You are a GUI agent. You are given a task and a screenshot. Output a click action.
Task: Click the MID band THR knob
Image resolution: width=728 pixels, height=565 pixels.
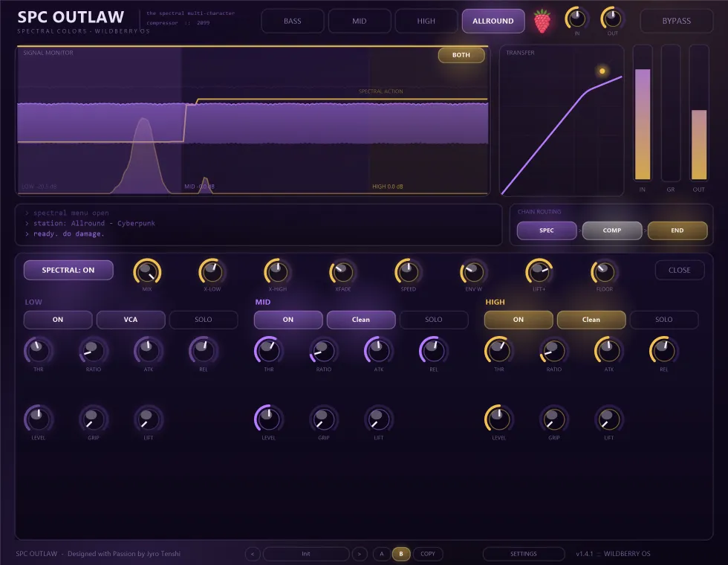tap(268, 350)
